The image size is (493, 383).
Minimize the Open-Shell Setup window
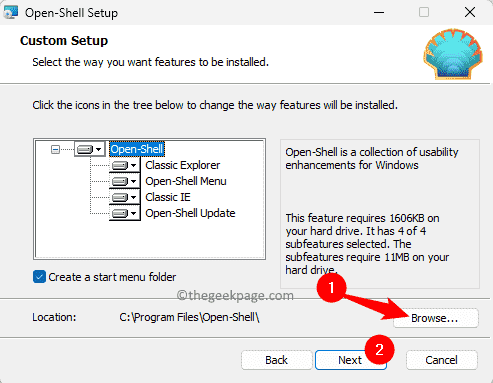pyautogui.click(x=379, y=13)
